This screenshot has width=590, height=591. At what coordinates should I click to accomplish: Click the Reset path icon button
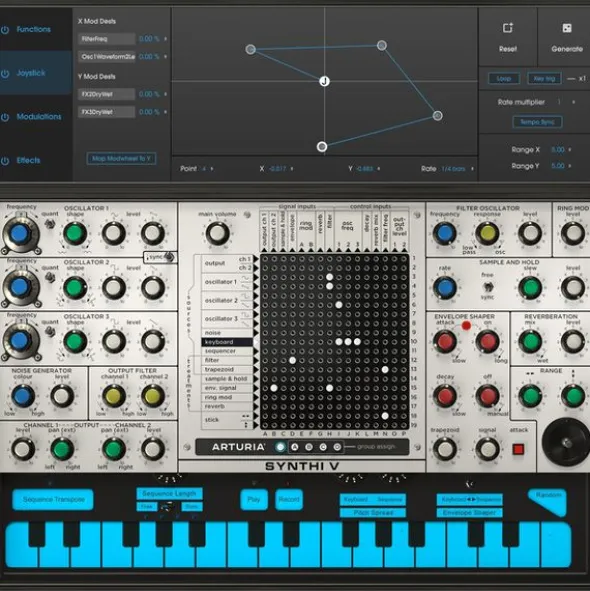(507, 28)
